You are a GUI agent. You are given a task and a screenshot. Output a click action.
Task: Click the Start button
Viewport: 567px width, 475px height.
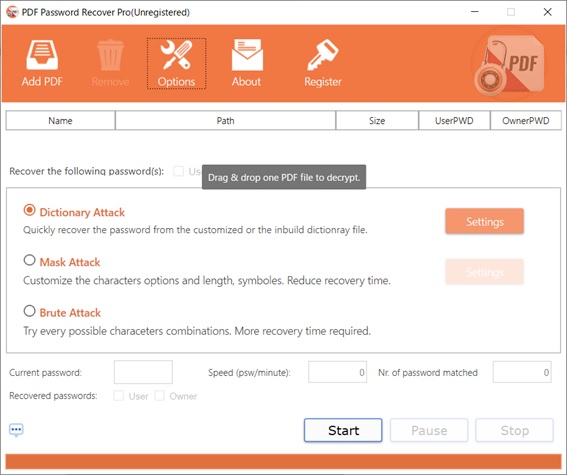tap(343, 430)
